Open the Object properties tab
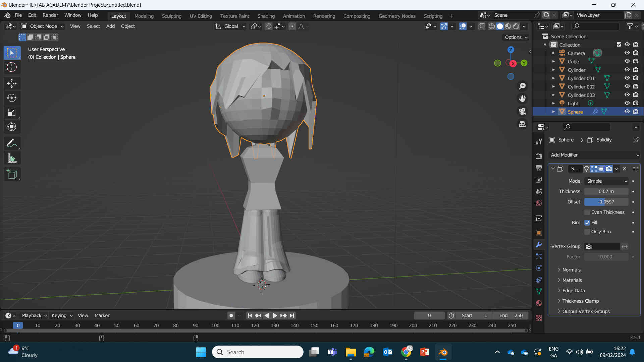Viewport: 644px width, 362px height. [x=539, y=233]
